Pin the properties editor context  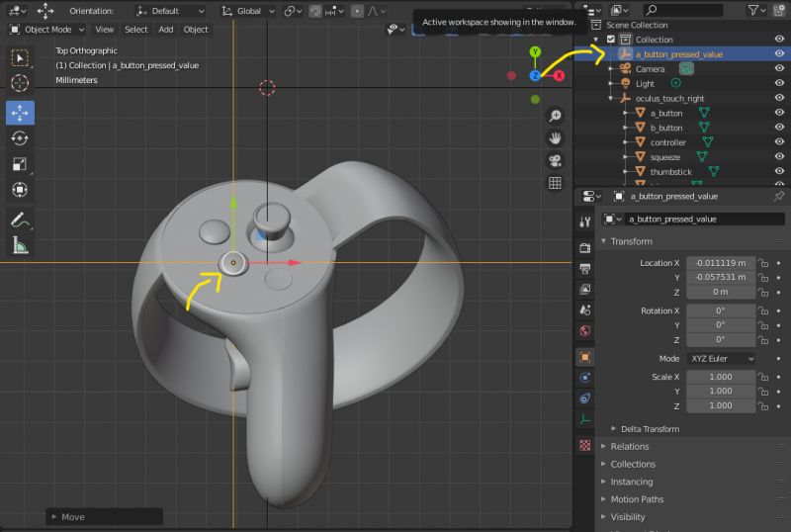[x=779, y=197]
